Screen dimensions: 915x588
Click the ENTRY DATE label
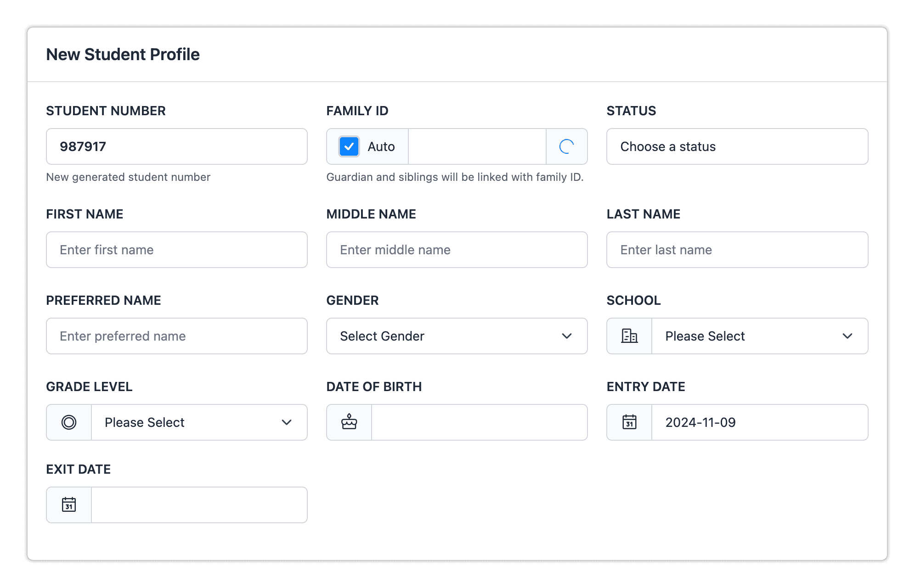(646, 386)
